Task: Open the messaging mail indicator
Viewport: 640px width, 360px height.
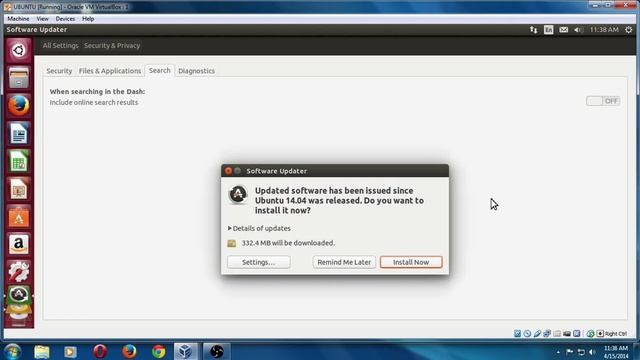Action: [x=564, y=30]
